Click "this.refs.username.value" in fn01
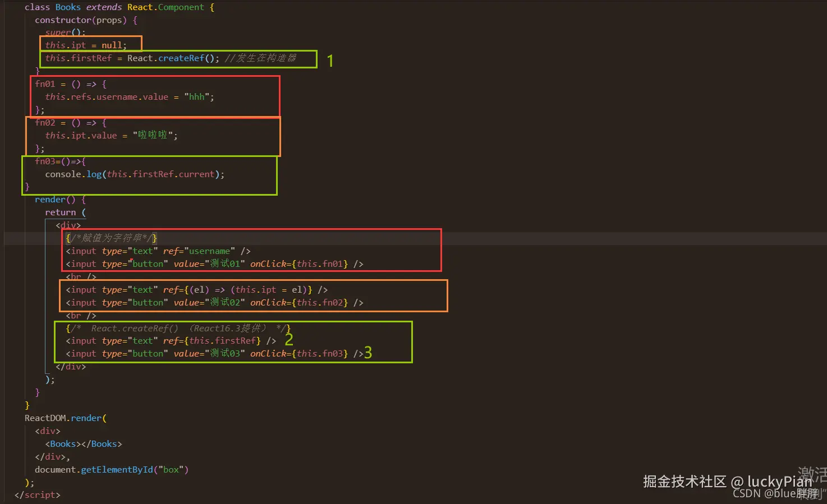 click(x=107, y=97)
